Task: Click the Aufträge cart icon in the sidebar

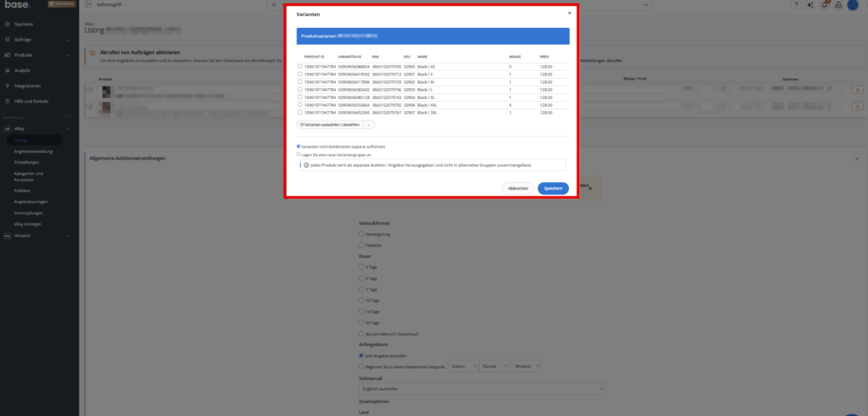Action: [7, 40]
